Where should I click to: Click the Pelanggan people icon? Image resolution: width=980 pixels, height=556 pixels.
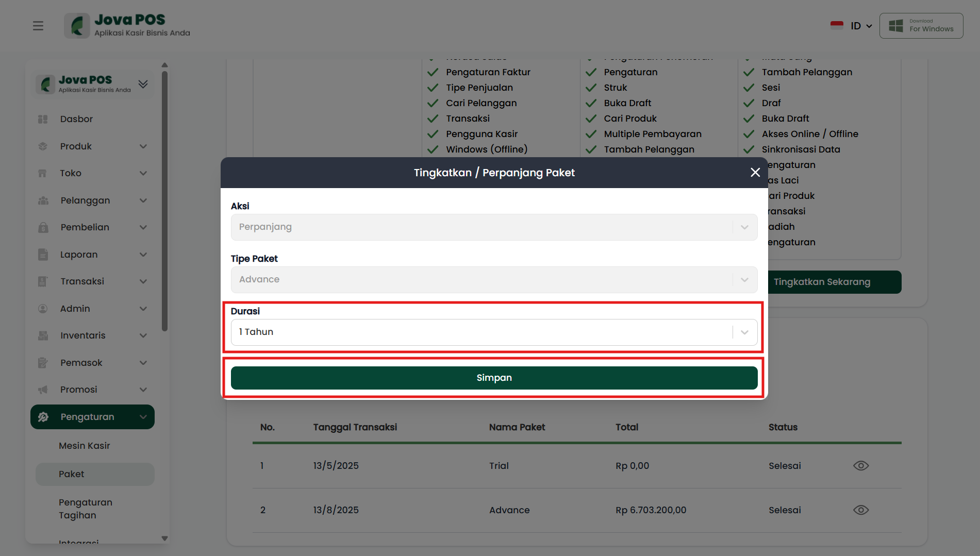pyautogui.click(x=43, y=200)
